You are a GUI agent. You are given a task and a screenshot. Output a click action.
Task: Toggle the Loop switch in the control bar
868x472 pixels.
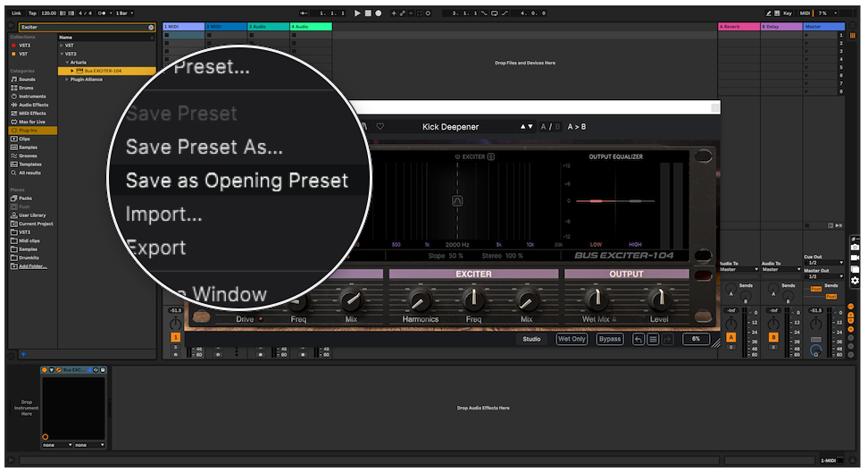point(495,13)
